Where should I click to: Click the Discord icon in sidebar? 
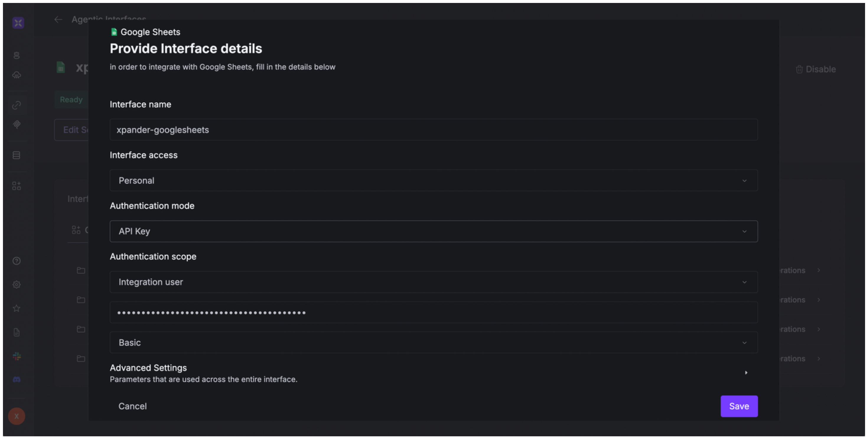click(x=17, y=380)
